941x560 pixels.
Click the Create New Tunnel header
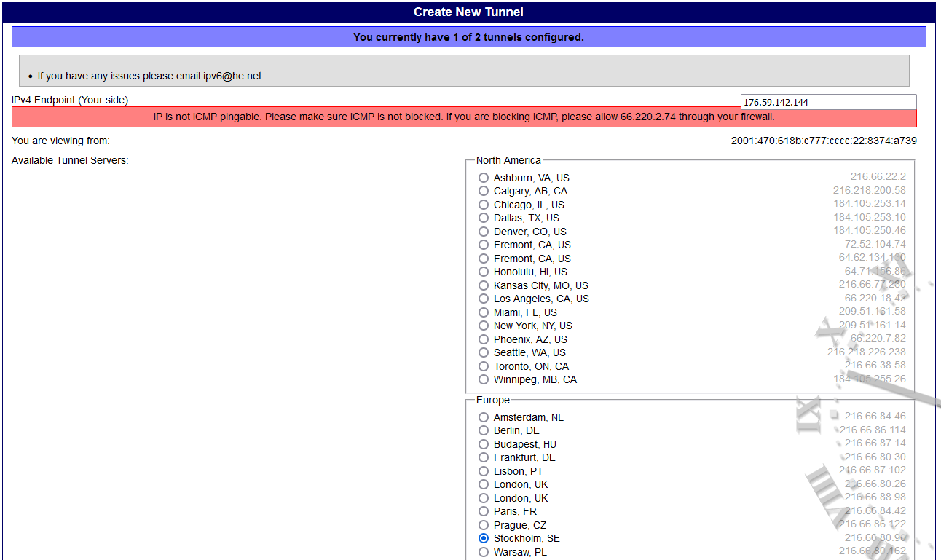click(468, 12)
